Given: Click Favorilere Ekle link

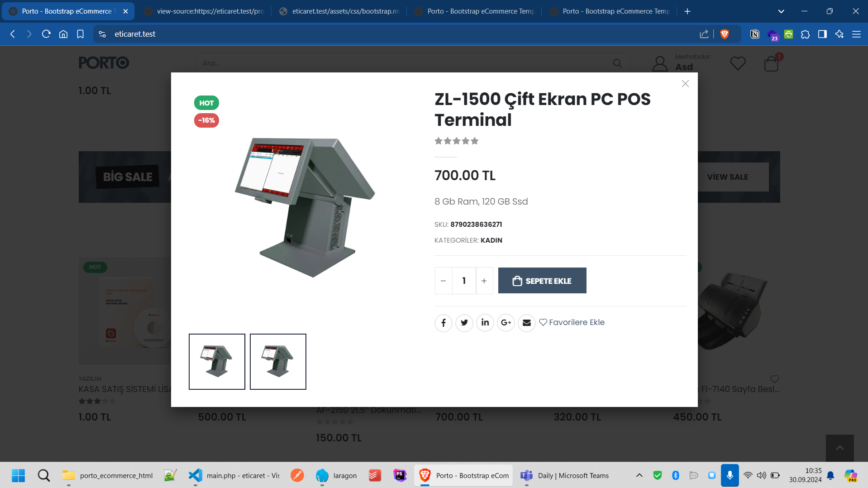Looking at the screenshot, I should 572,322.
